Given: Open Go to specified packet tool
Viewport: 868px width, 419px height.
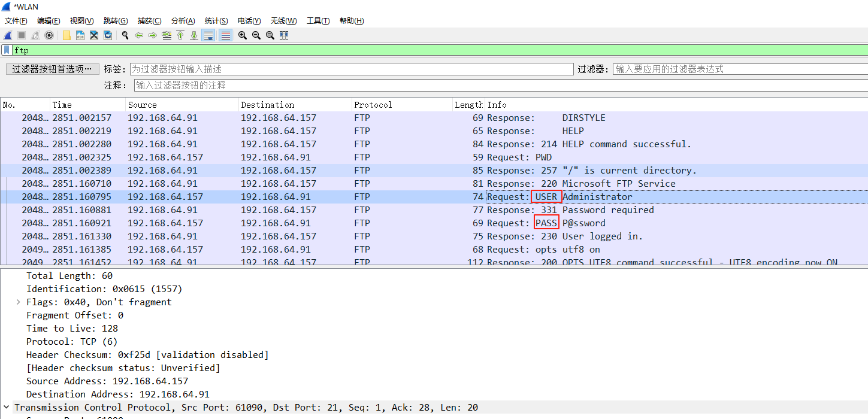Looking at the screenshot, I should pyautogui.click(x=167, y=35).
